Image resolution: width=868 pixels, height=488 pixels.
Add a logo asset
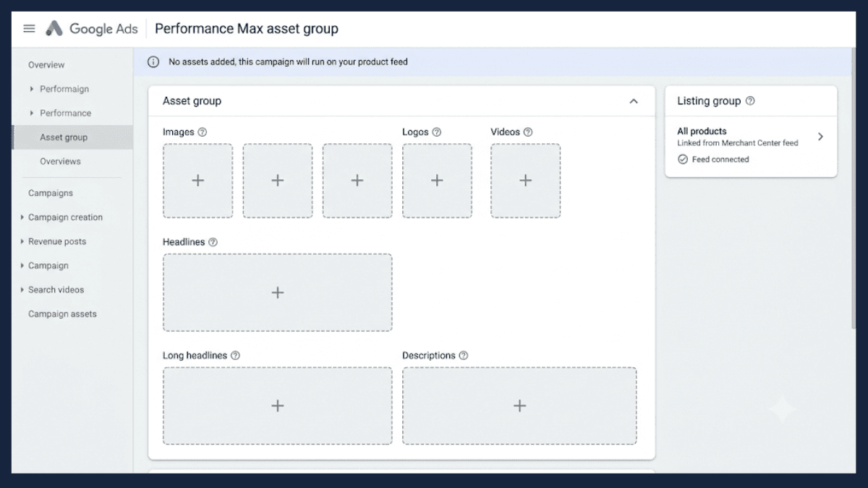(437, 181)
